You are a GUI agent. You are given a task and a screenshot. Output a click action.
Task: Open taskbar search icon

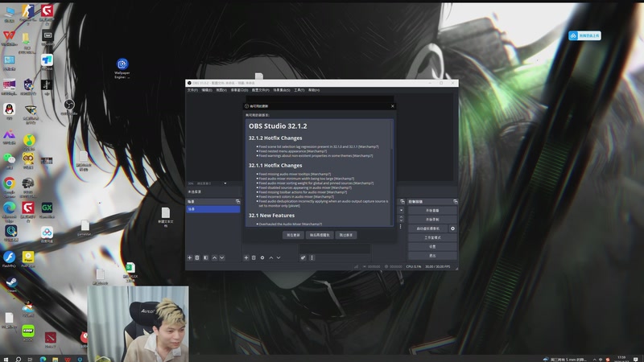18,359
